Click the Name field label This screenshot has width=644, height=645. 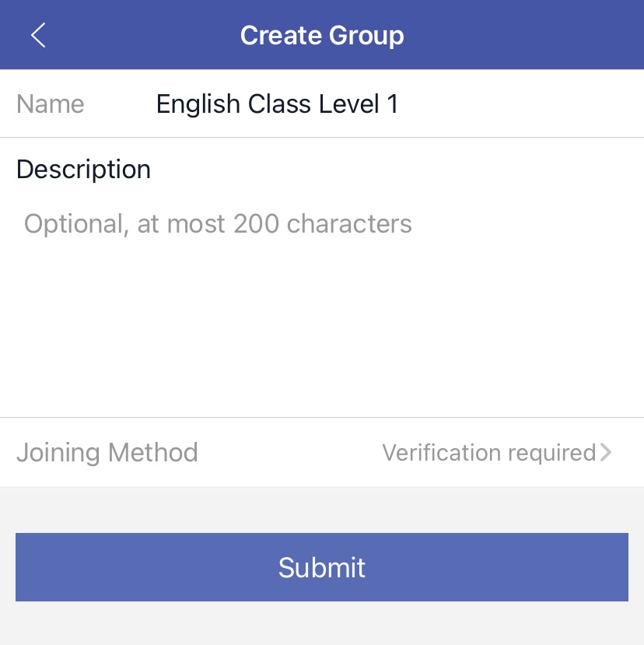pos(51,104)
